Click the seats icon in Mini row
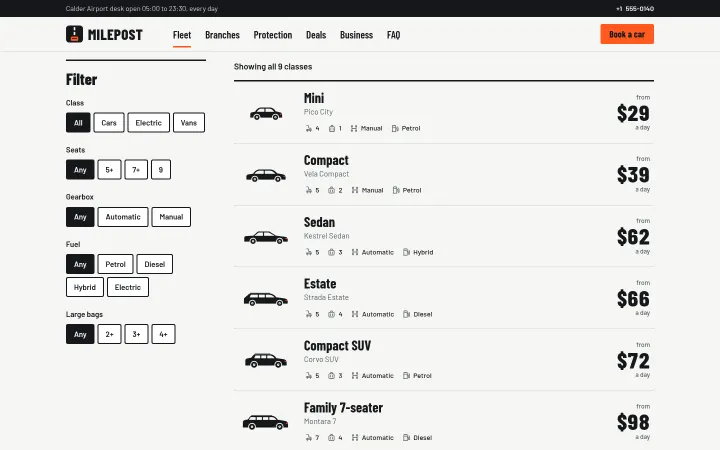Screen dimensions: 720x450 [309, 129]
